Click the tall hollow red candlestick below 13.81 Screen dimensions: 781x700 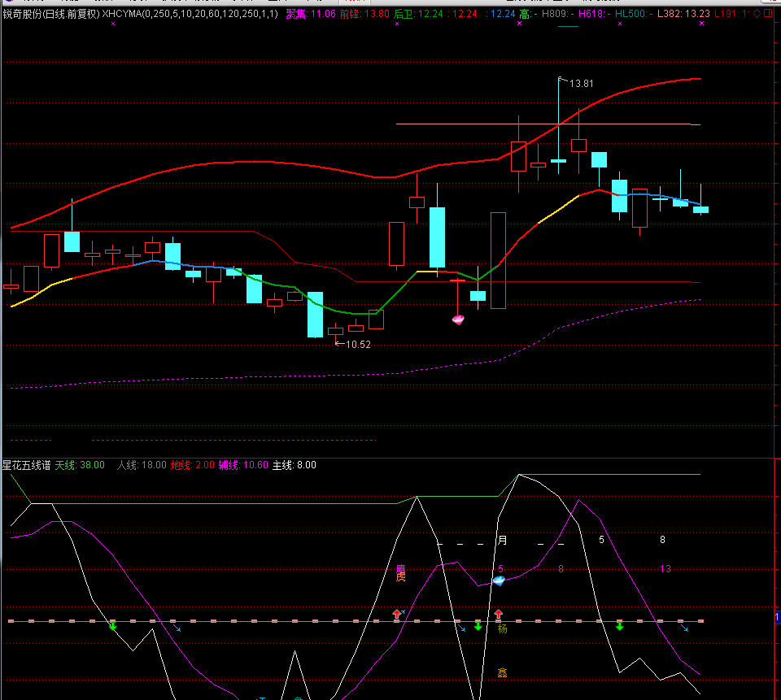click(518, 156)
